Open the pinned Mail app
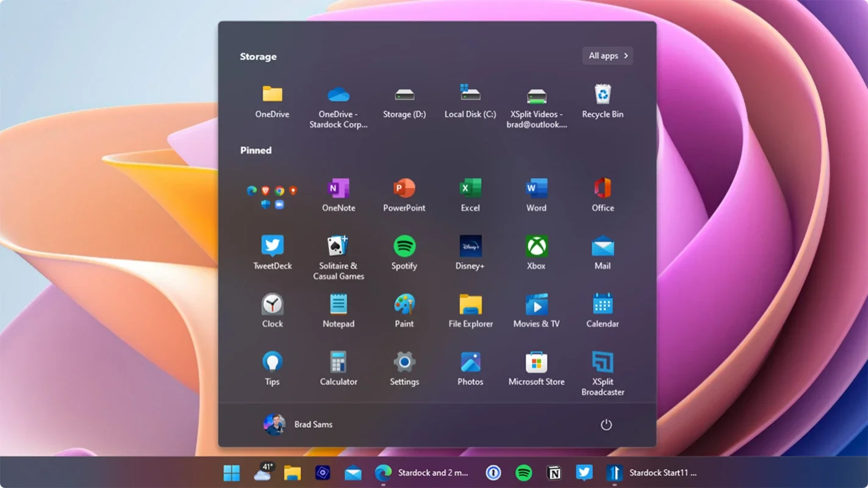Image resolution: width=868 pixels, height=488 pixels. pyautogui.click(x=603, y=253)
